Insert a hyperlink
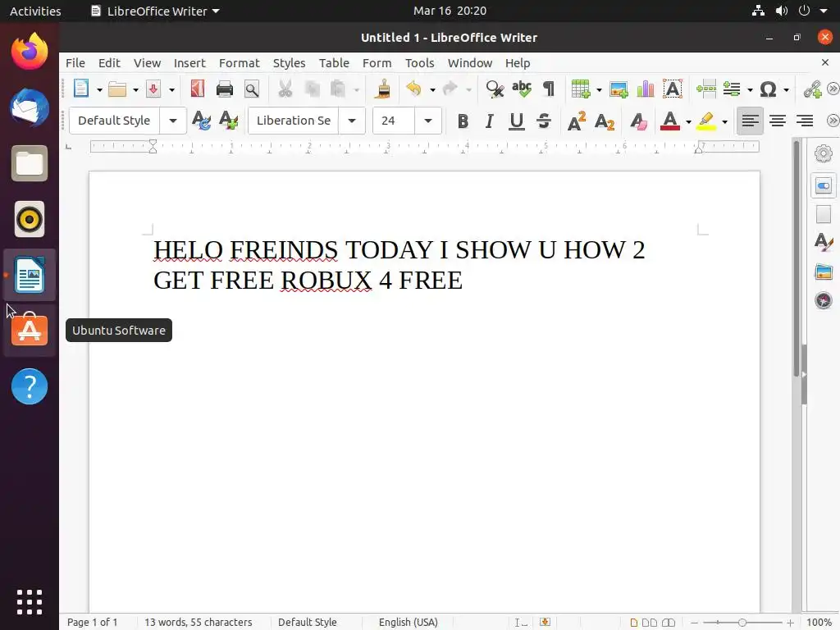Image resolution: width=840 pixels, height=630 pixels. [x=813, y=89]
